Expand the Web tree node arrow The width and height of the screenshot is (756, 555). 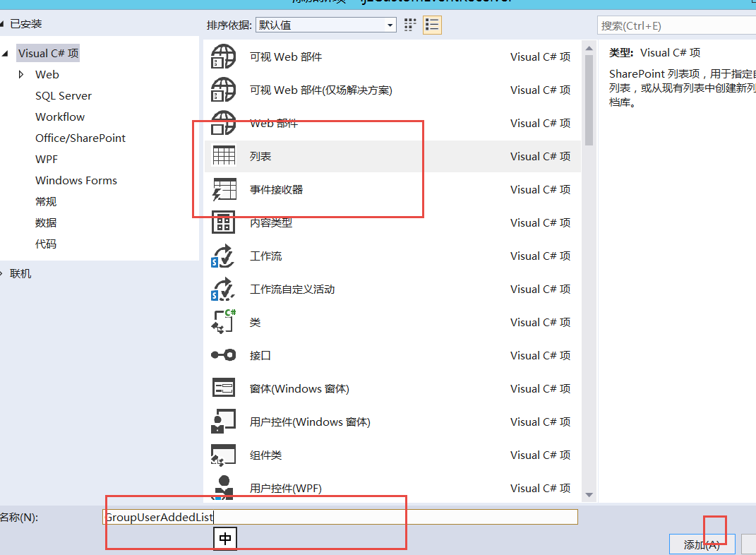click(x=20, y=75)
